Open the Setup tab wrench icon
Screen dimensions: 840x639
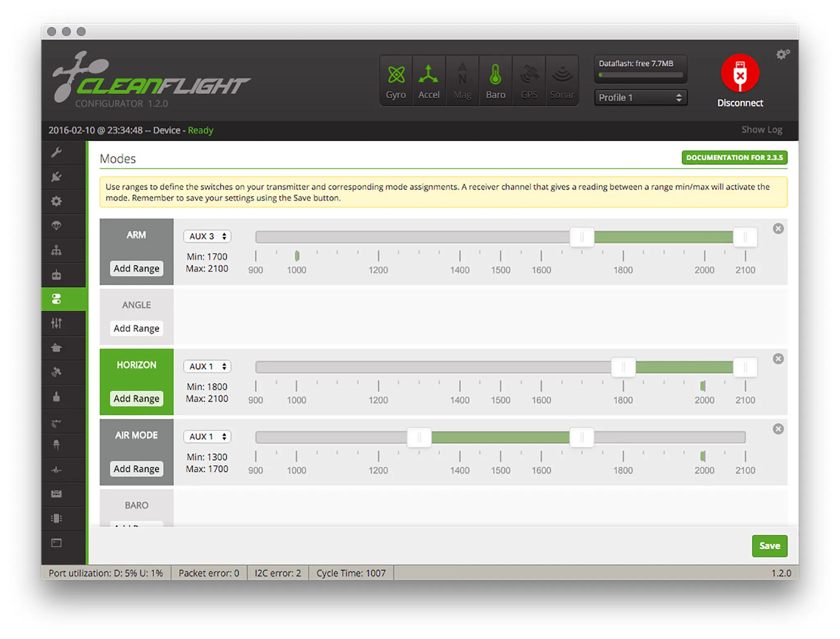(x=57, y=152)
